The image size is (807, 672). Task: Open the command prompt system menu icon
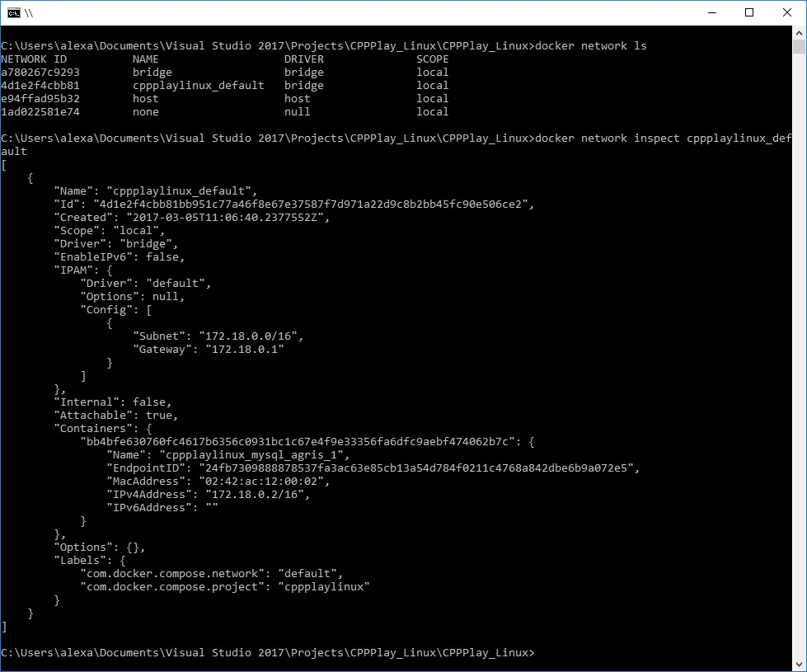[x=14, y=13]
